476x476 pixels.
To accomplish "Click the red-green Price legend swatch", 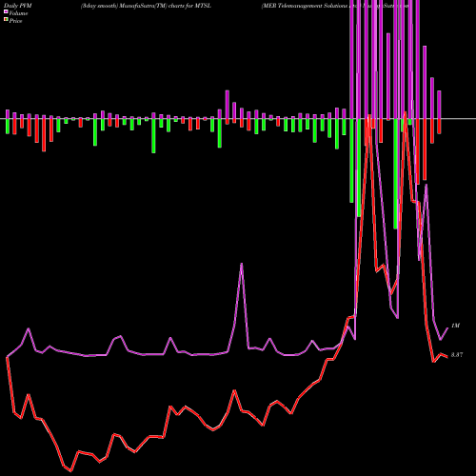I will pos(6,20).
